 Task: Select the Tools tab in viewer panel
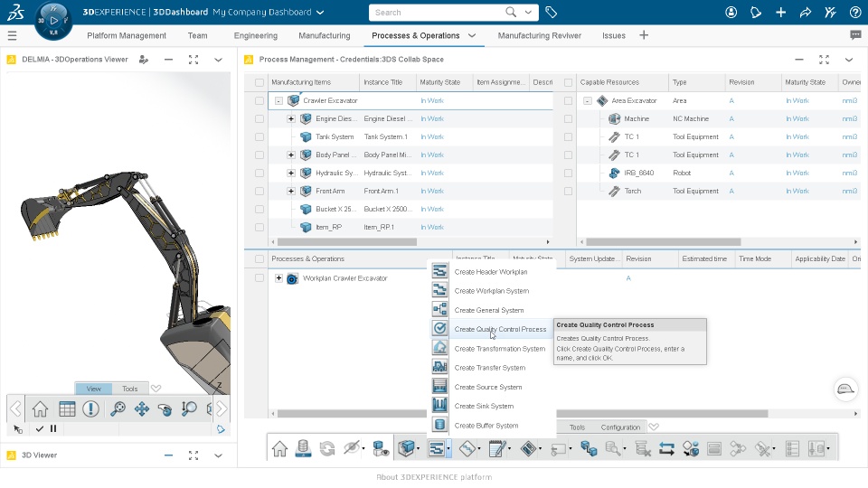point(129,389)
